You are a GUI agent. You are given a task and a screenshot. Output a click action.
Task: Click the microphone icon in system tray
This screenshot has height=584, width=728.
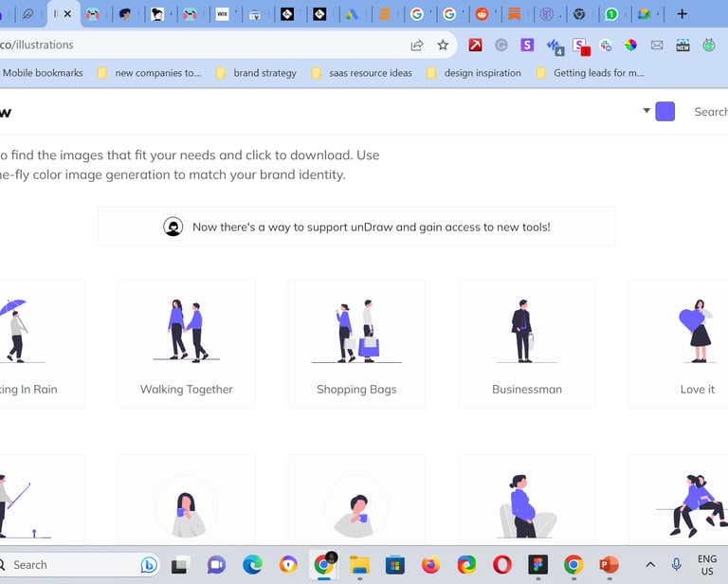(x=677, y=564)
